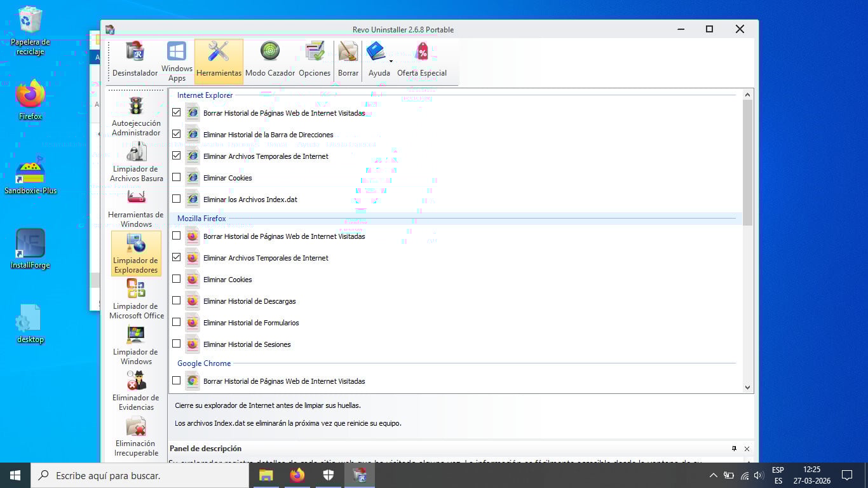
Task: Open Autoejecución Administrador in sidebar
Action: click(136, 117)
